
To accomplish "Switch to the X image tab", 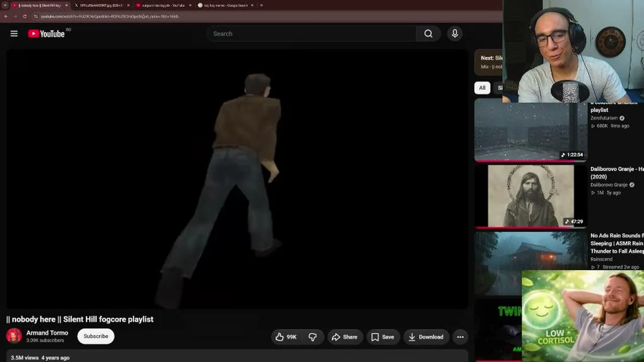I will point(101,6).
